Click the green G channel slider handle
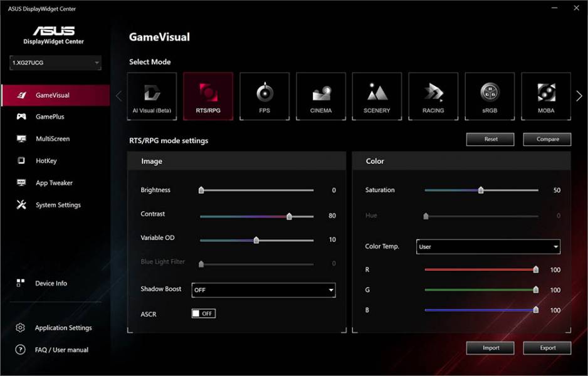Screen dimensions: 588x376 click(536, 290)
